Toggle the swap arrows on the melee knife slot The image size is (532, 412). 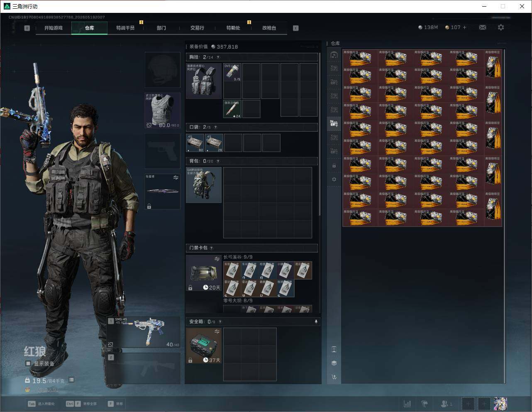(176, 178)
